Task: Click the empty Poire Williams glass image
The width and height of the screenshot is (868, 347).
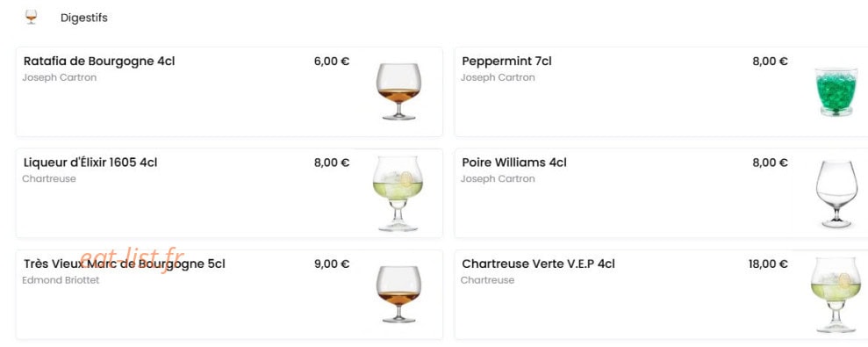Action: point(836,193)
